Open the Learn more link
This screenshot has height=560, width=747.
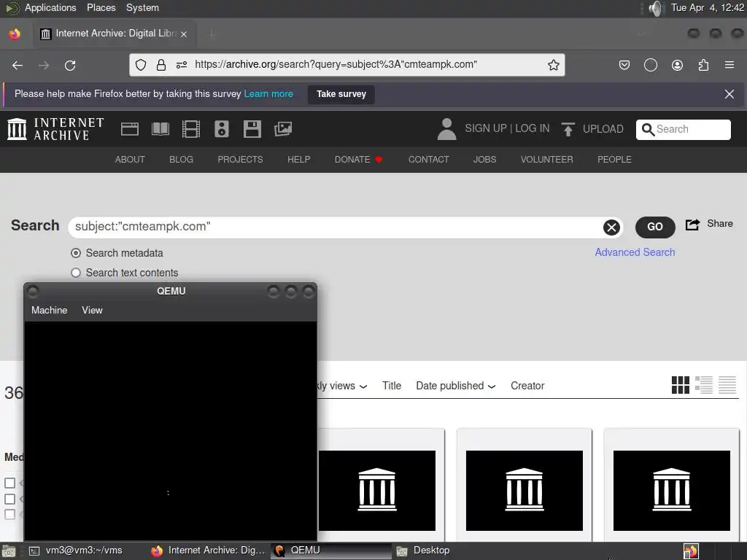pyautogui.click(x=268, y=94)
